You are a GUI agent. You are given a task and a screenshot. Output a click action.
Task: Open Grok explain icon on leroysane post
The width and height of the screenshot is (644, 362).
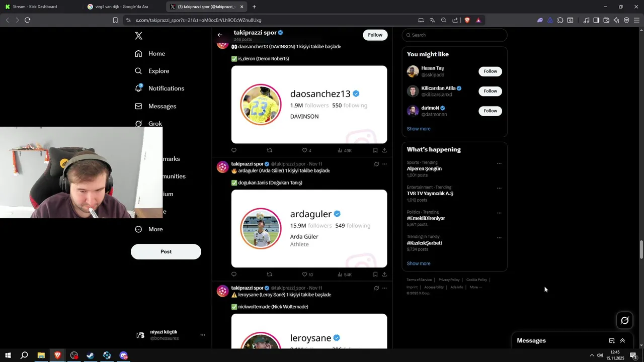coord(376,288)
